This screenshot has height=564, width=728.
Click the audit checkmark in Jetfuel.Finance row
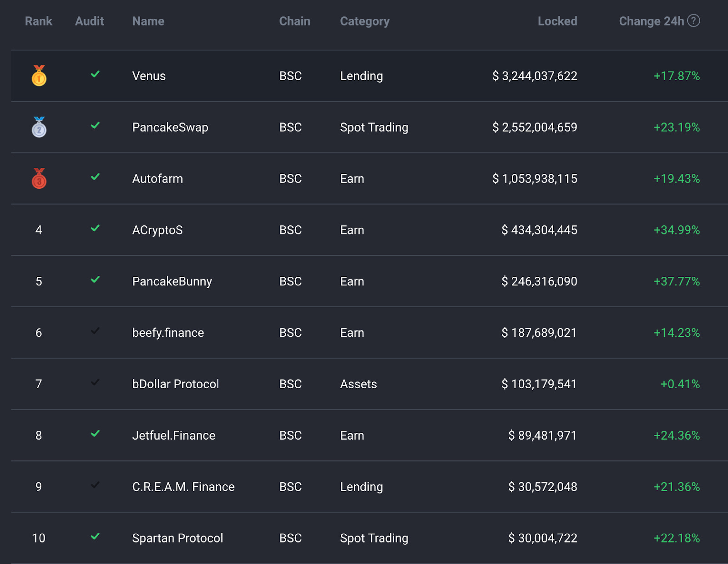point(95,434)
